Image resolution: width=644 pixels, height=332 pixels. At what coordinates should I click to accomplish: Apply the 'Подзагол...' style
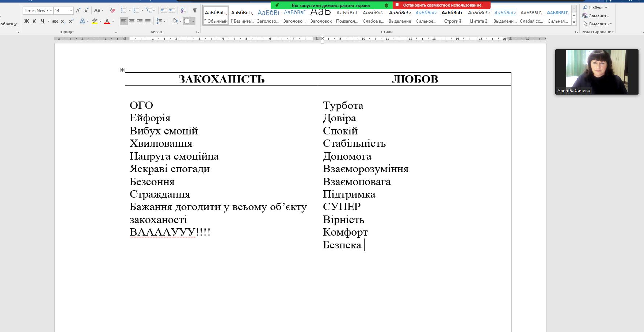[347, 16]
